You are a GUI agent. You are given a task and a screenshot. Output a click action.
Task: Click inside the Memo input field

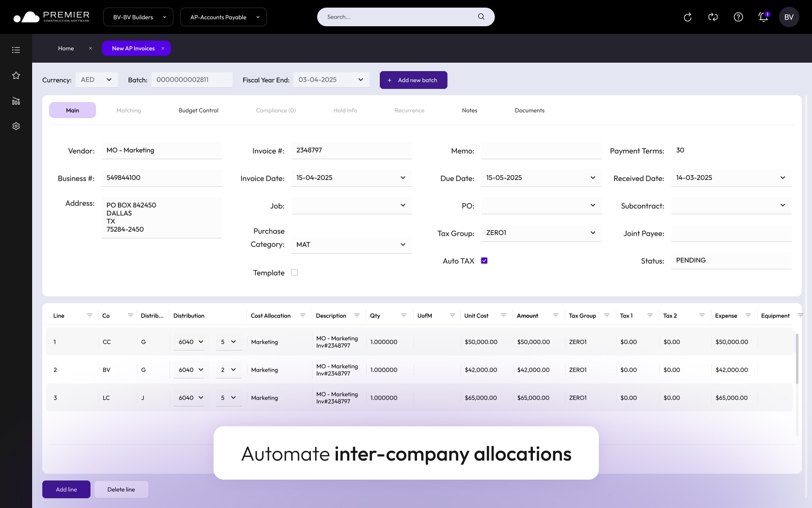pyautogui.click(x=541, y=150)
